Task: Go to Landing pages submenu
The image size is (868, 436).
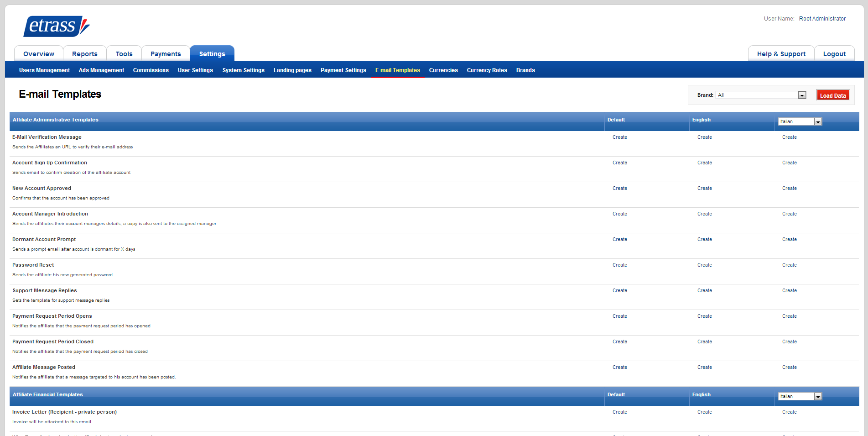Action: point(292,70)
